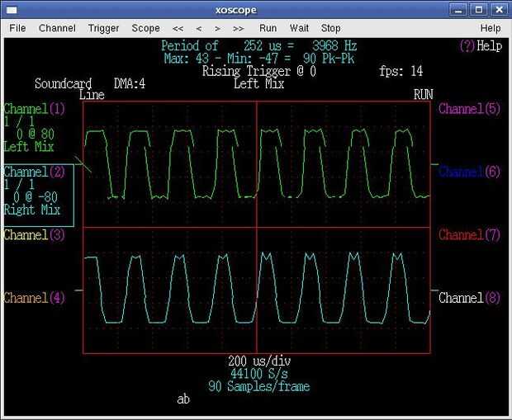Click the (?)Help label in scope
512x420 pixels.
pos(480,46)
